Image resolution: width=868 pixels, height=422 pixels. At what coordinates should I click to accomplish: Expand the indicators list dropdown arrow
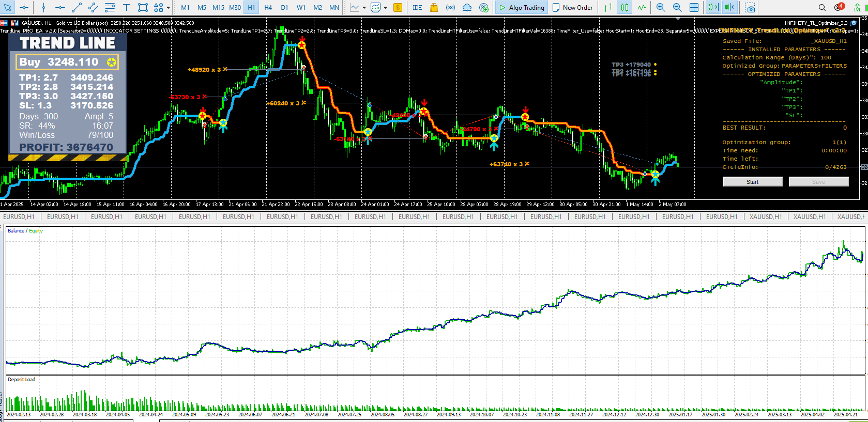click(x=385, y=8)
